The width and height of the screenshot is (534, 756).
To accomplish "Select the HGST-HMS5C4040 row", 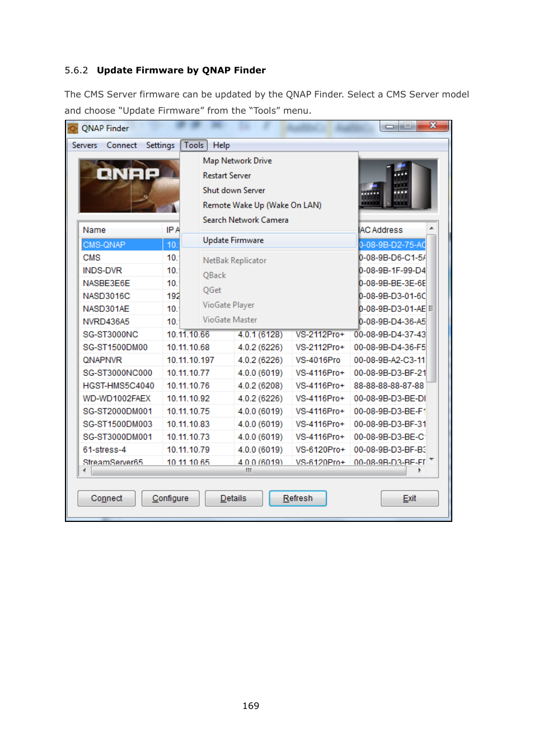I will click(x=254, y=386).
